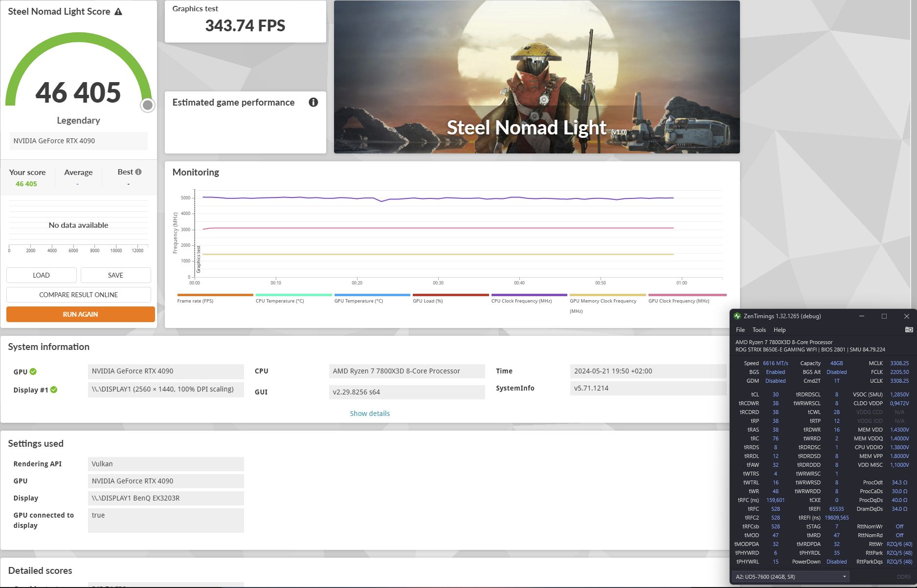Image resolution: width=917 pixels, height=588 pixels.
Task: Click the 343.74 FPS graphics test result
Action: click(x=245, y=25)
